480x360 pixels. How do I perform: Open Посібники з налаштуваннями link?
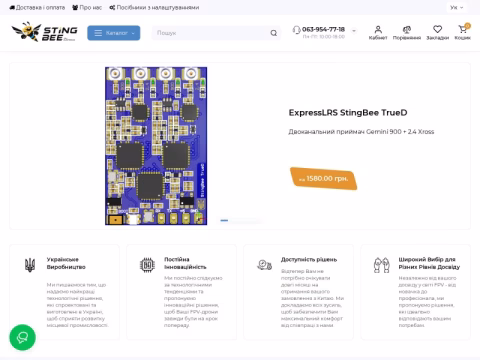(x=154, y=7)
